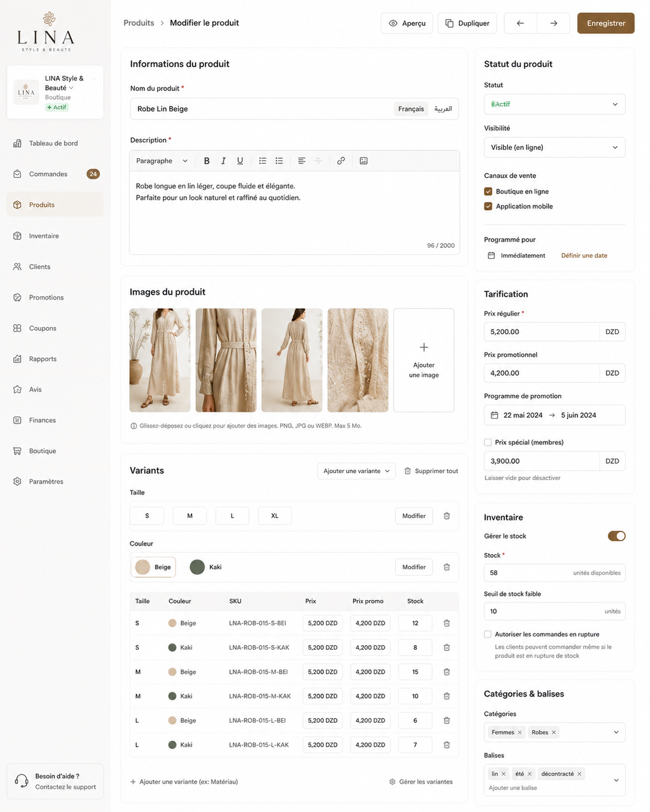This screenshot has width=650, height=812.
Task: Toggle bold formatting in description editor
Action: [x=207, y=161]
